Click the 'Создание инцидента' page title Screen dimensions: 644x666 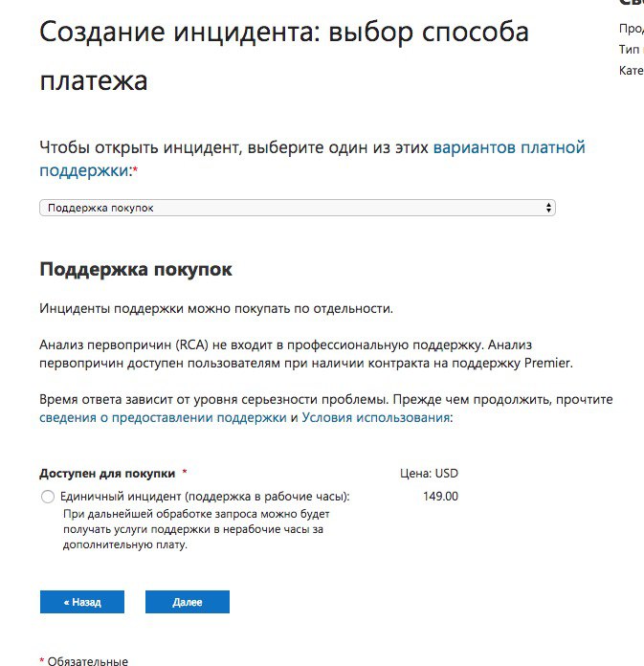tap(283, 33)
